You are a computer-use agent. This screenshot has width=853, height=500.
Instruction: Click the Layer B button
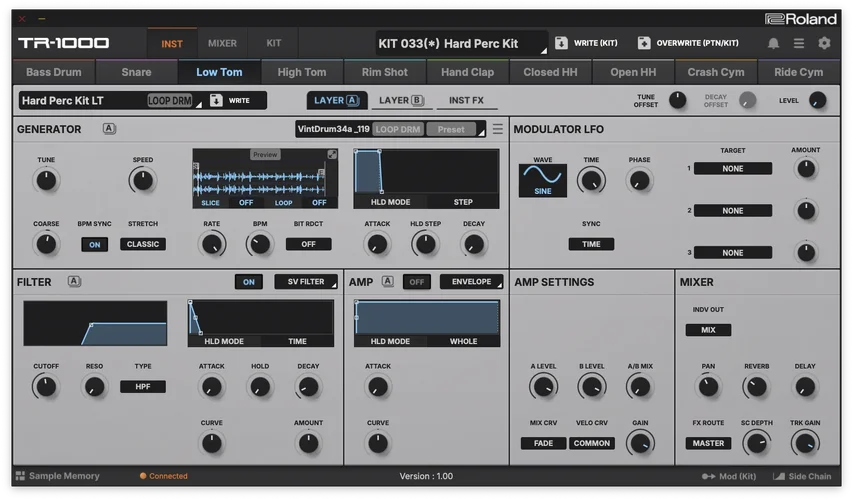click(400, 100)
